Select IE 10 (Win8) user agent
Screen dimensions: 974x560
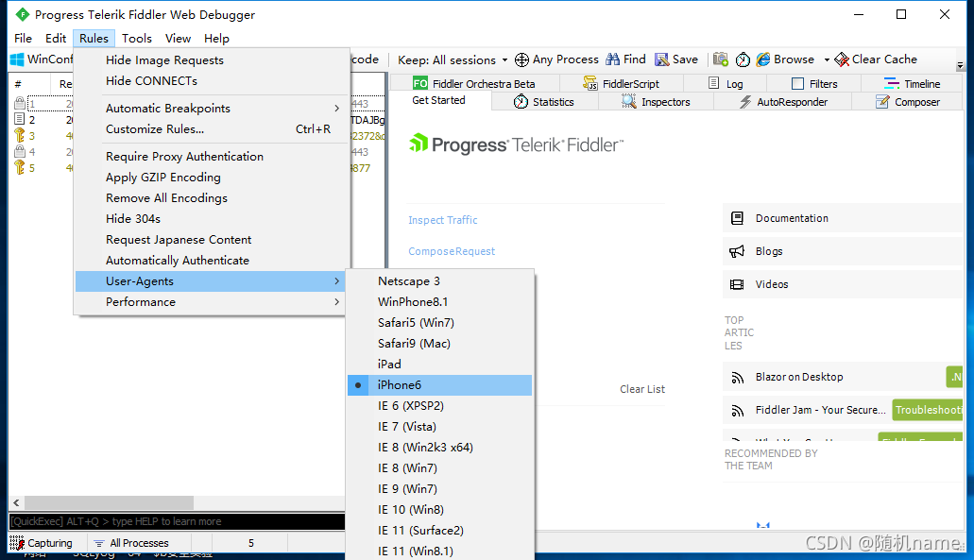(x=440, y=510)
